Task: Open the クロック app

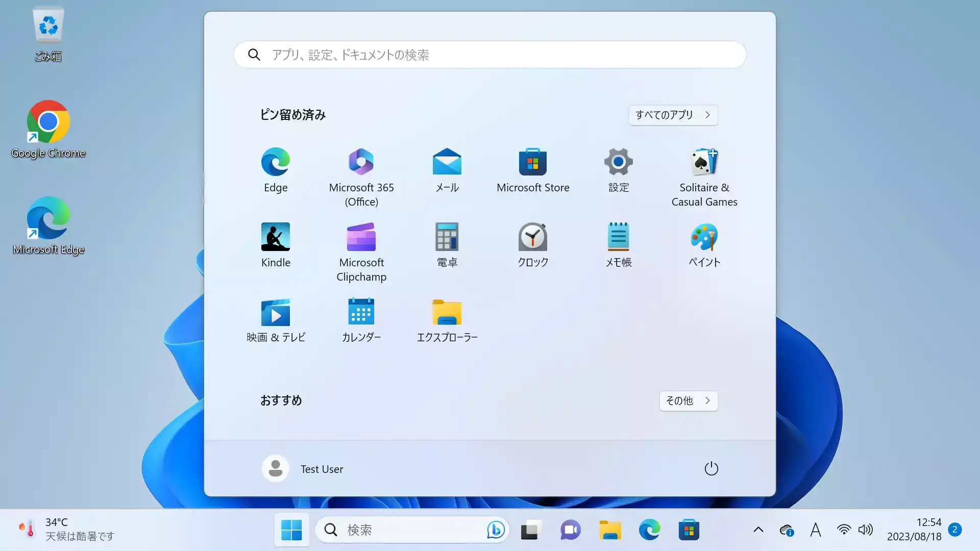Action: 533,245
